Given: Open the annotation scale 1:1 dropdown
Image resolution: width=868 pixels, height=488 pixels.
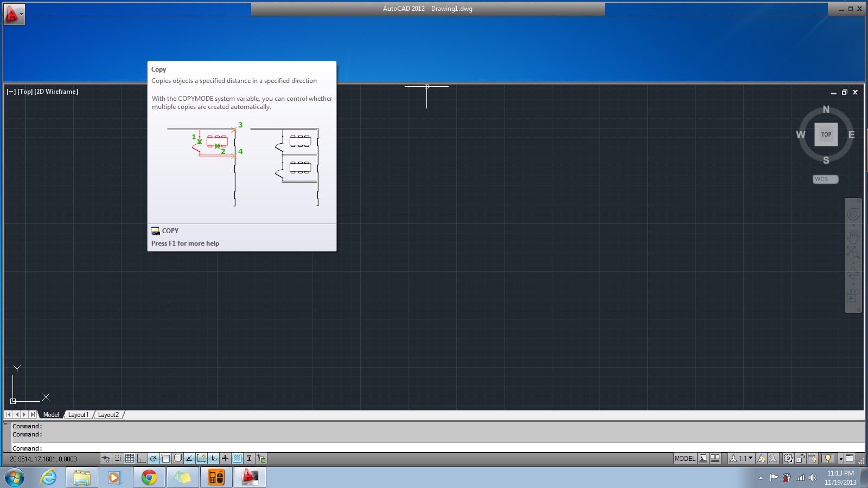Looking at the screenshot, I should [x=741, y=458].
